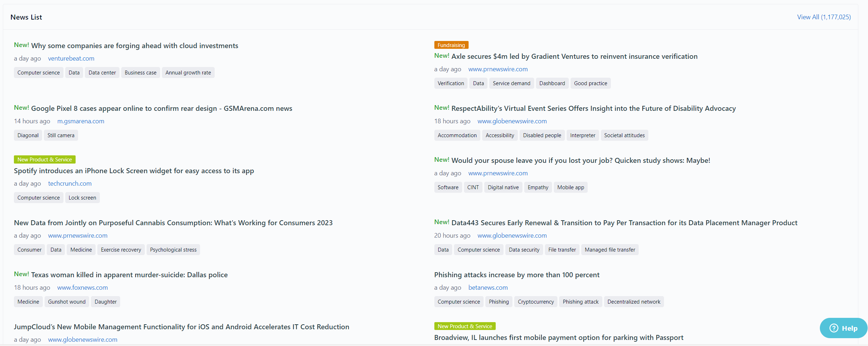Select the Managed file transfer tag
Image resolution: width=868 pixels, height=346 pixels.
[609, 250]
